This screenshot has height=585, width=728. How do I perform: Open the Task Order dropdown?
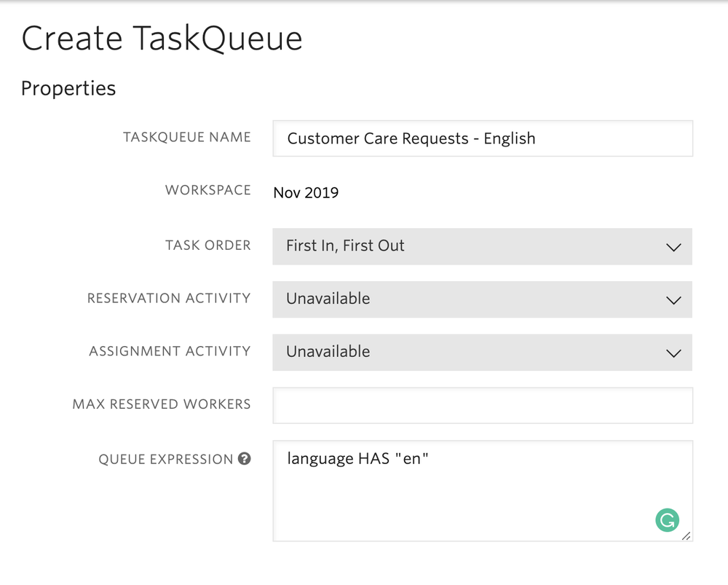coord(482,246)
